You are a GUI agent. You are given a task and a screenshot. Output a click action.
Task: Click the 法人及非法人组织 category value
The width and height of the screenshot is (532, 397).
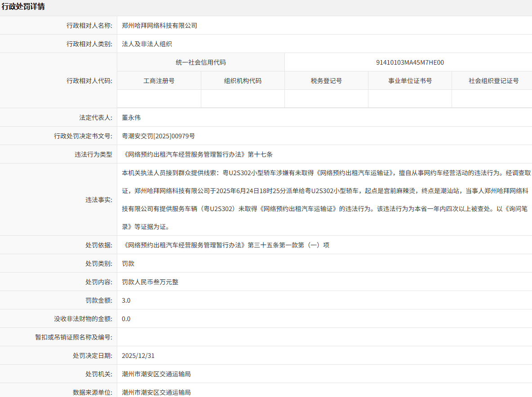tap(147, 44)
